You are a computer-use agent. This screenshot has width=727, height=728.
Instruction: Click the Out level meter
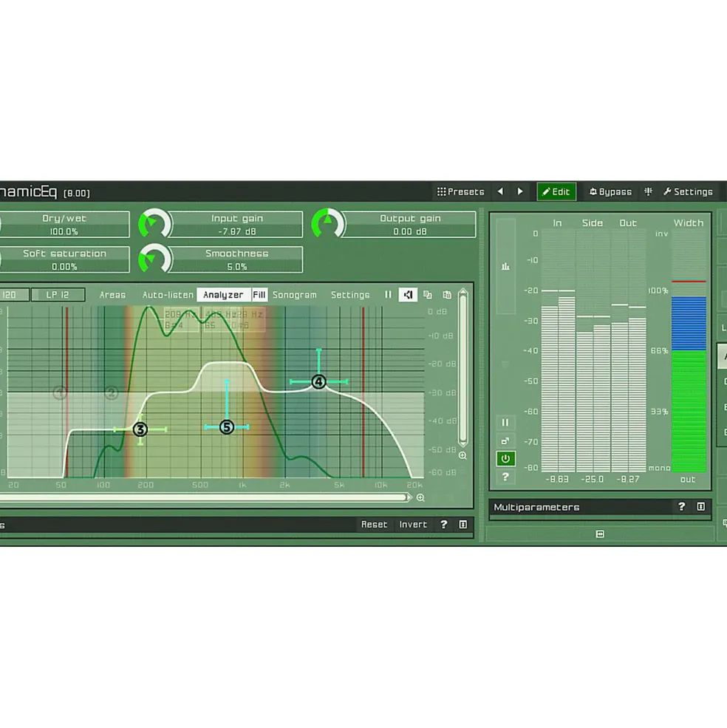(x=628, y=352)
